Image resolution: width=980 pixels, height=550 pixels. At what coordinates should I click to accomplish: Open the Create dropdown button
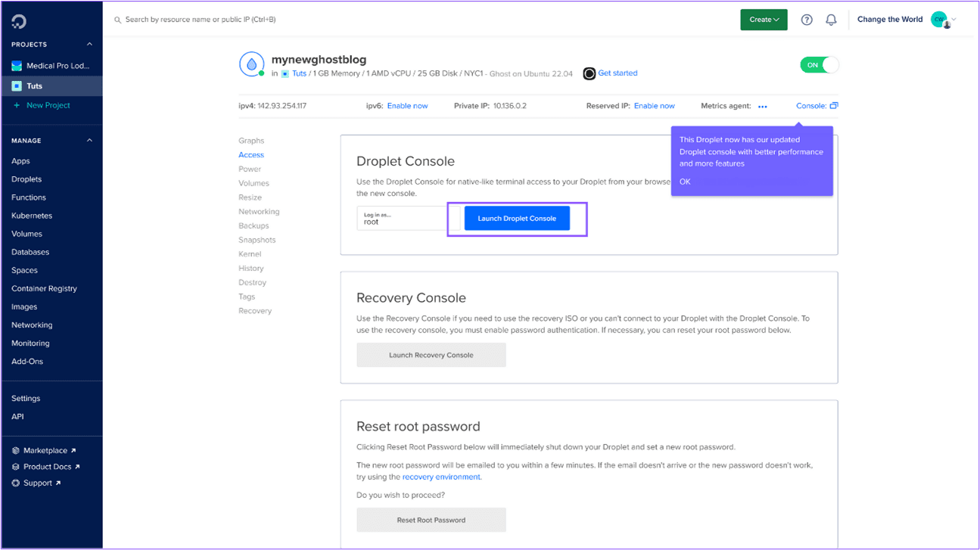click(764, 20)
